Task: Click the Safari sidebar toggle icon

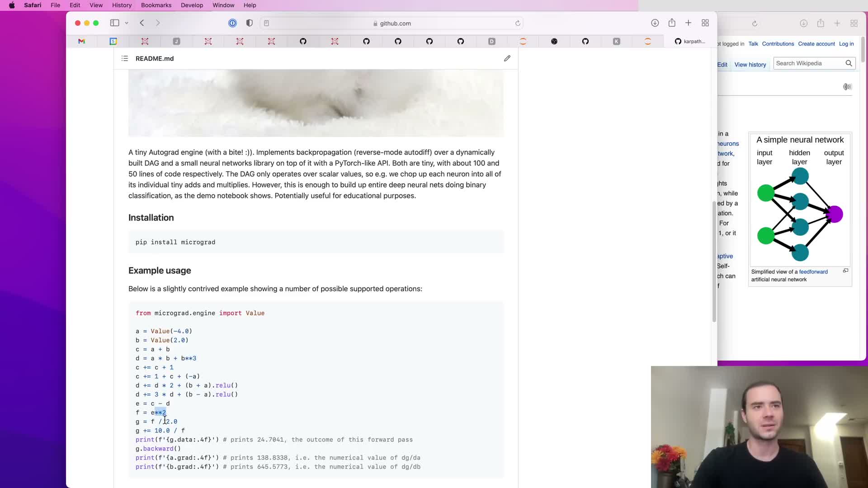Action: [x=115, y=23]
